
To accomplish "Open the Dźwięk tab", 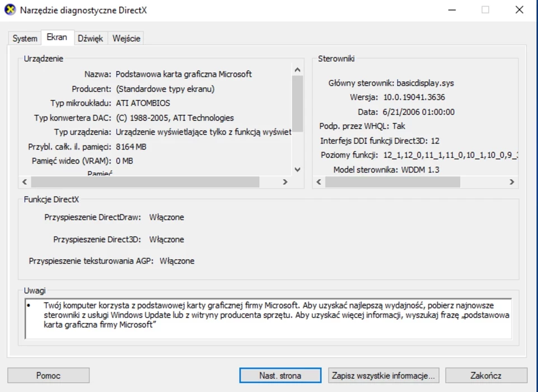I will [x=91, y=38].
